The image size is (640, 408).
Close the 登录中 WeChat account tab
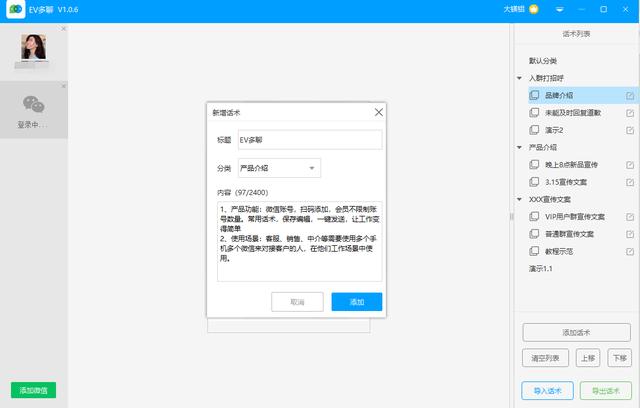tap(63, 86)
